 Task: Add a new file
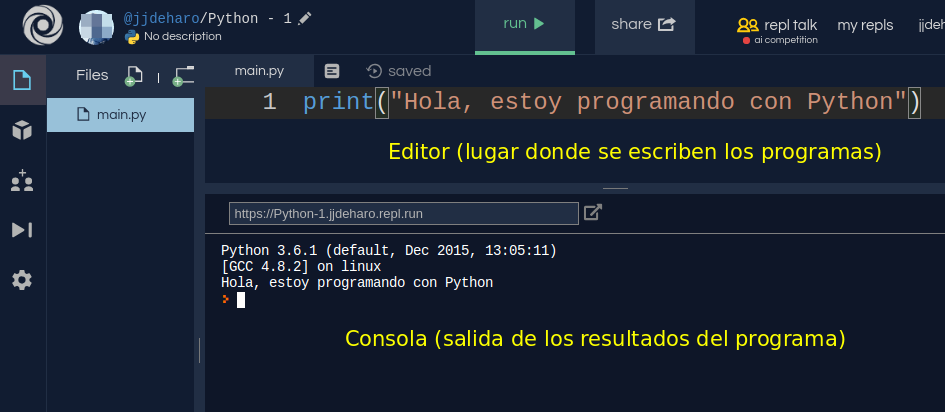[x=134, y=76]
